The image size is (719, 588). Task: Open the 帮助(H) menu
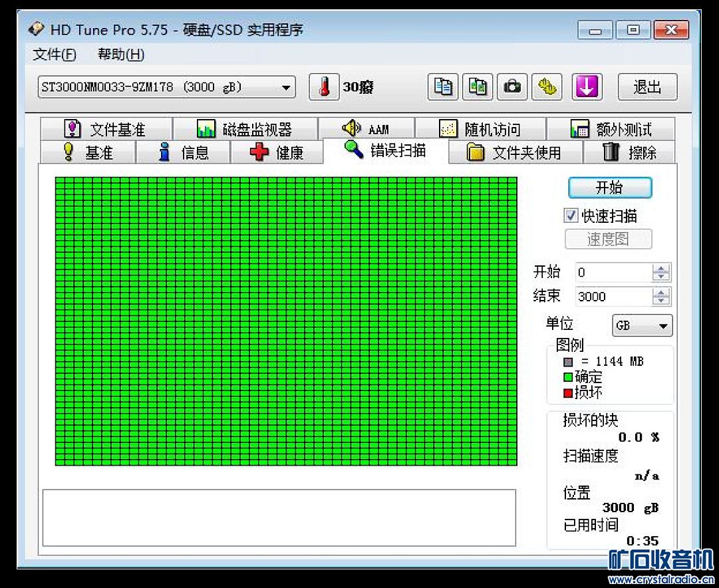click(x=121, y=55)
